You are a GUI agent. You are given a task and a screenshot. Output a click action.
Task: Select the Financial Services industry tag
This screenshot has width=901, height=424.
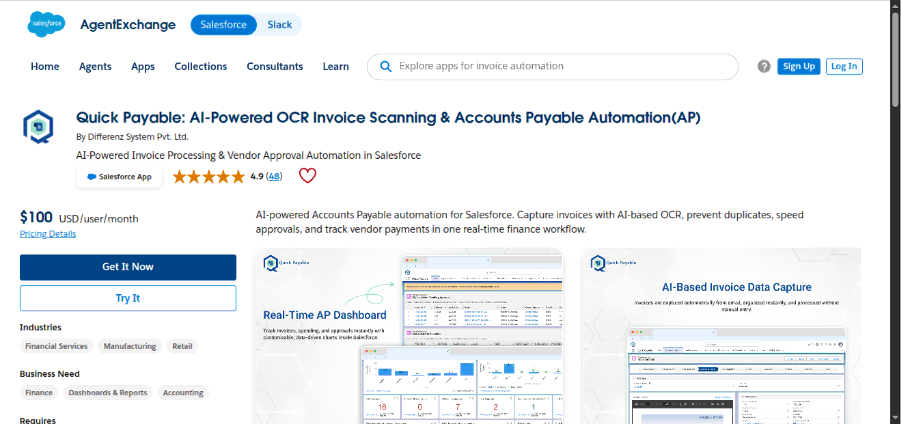[56, 346]
